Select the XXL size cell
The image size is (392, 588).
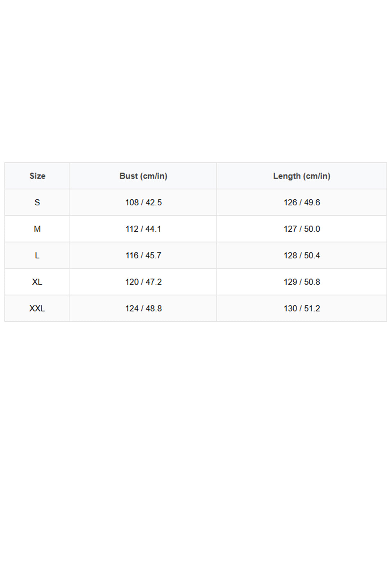[x=37, y=308]
